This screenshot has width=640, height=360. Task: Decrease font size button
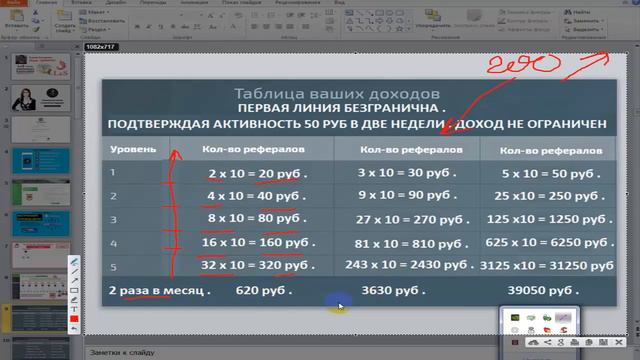(x=222, y=16)
